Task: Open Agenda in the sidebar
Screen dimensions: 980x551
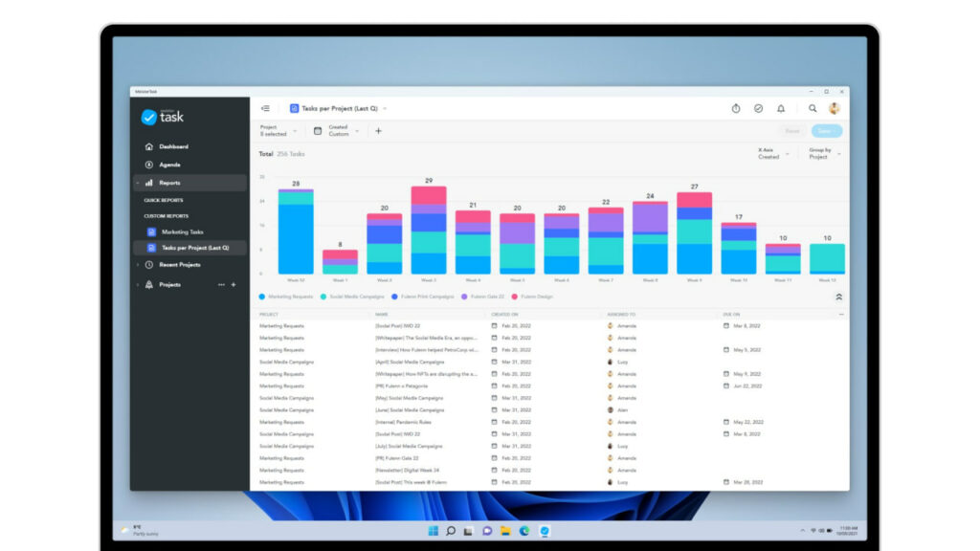Action: pyautogui.click(x=169, y=165)
